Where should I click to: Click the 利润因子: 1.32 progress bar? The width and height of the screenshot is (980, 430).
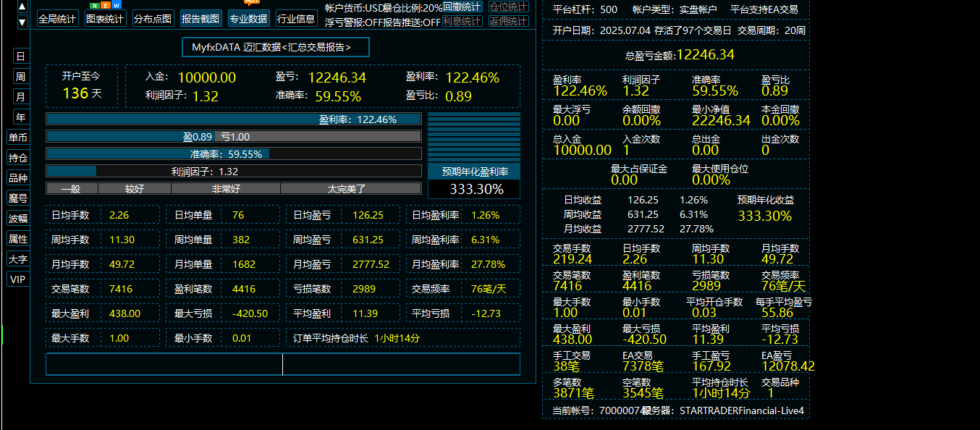pyautogui.click(x=233, y=171)
